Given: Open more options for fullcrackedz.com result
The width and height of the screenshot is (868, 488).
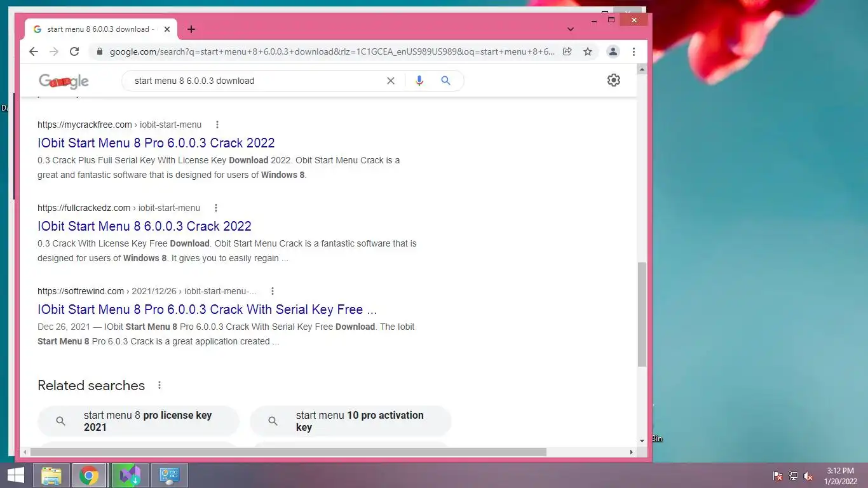Looking at the screenshot, I should 216,208.
